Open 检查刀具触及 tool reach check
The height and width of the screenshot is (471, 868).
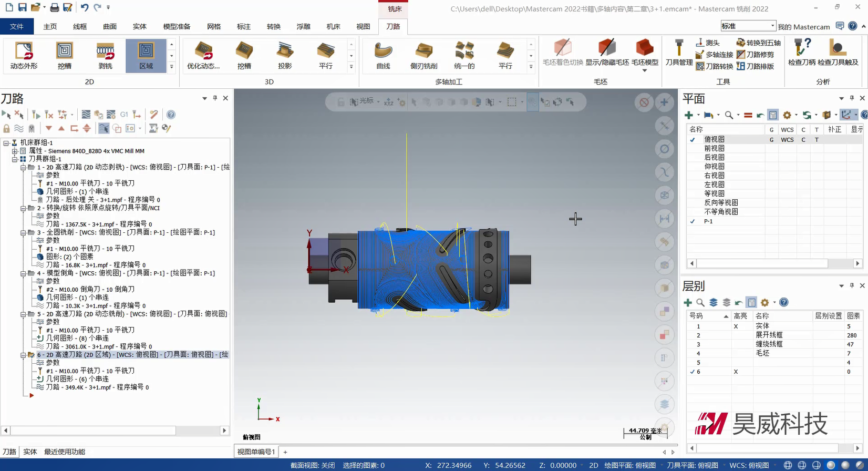pos(838,53)
